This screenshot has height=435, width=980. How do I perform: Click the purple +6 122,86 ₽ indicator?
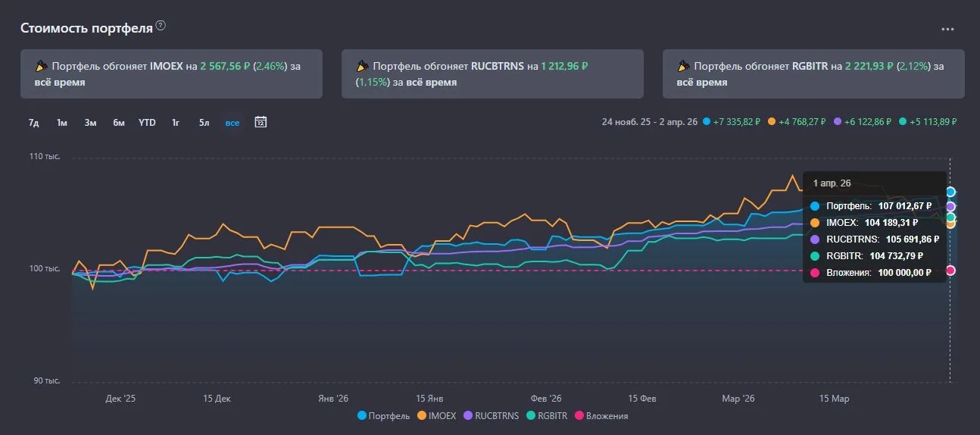(863, 121)
